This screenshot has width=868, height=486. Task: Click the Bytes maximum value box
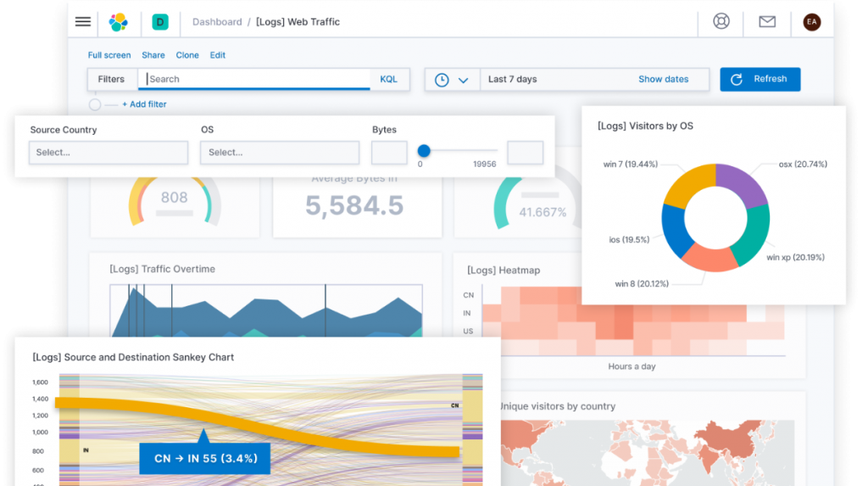[526, 153]
